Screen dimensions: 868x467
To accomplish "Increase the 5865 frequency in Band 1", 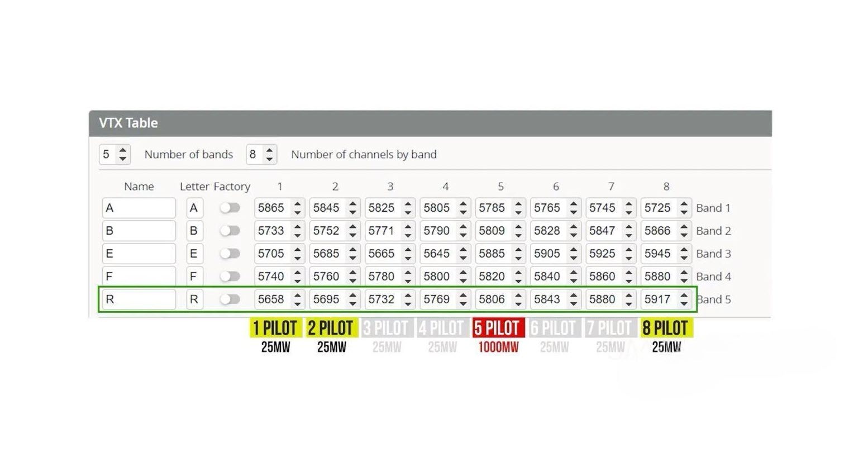I will (298, 204).
